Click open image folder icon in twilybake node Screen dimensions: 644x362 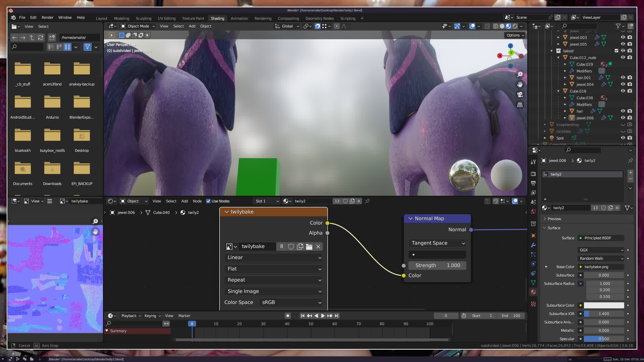coord(309,247)
